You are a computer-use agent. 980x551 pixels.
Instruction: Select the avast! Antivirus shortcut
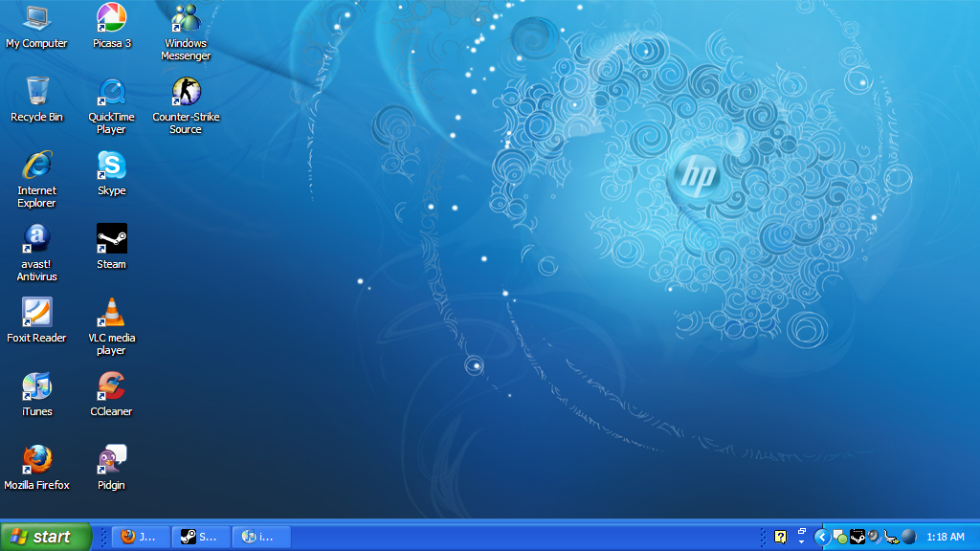tap(37, 253)
